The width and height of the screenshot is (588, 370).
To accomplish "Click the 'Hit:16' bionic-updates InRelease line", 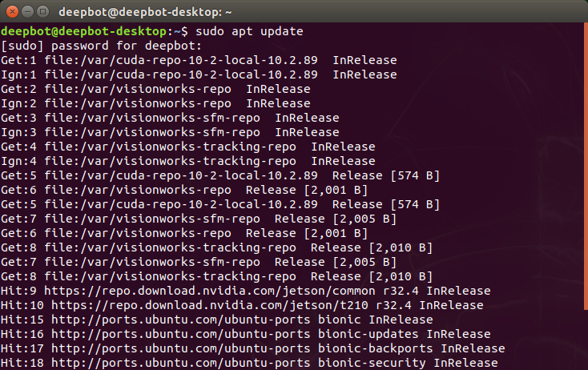I will [x=246, y=334].
